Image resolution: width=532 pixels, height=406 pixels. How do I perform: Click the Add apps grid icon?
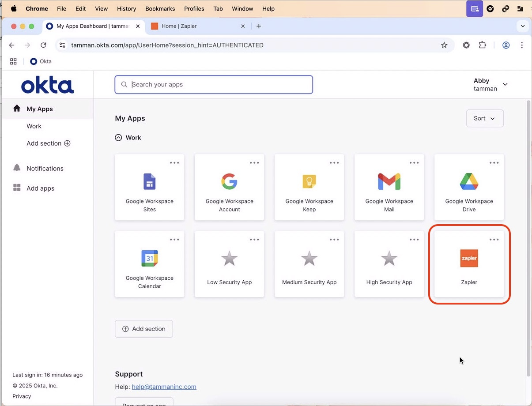(x=17, y=188)
